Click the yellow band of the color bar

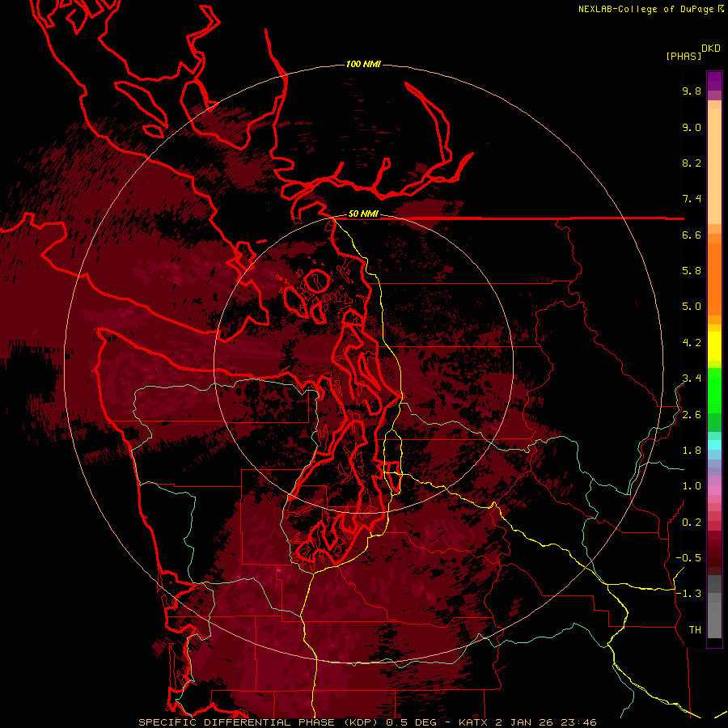(x=714, y=346)
